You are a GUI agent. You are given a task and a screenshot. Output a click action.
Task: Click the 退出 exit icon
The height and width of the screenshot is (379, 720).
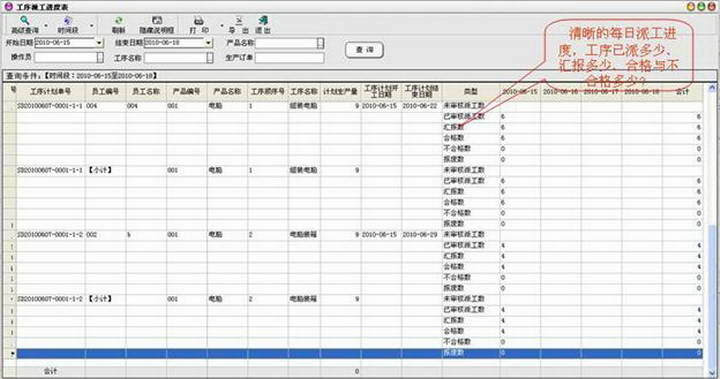(x=263, y=24)
